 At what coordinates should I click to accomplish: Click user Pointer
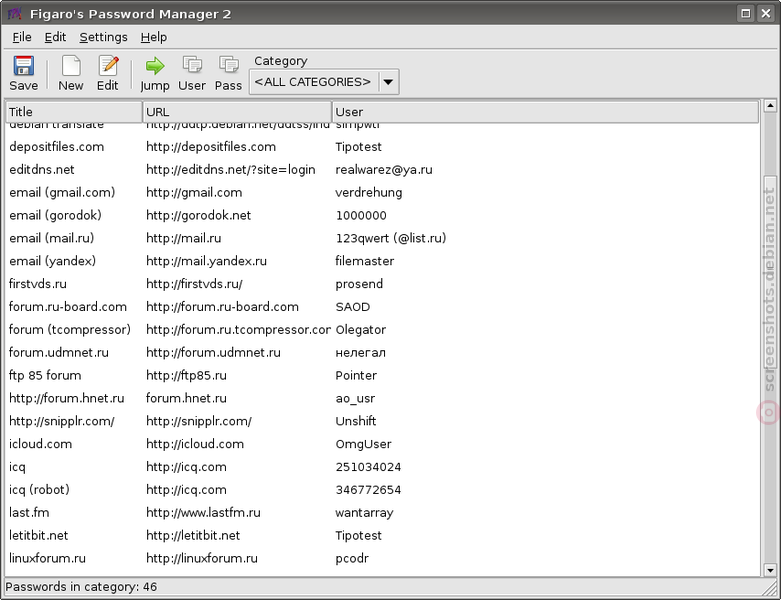click(356, 375)
